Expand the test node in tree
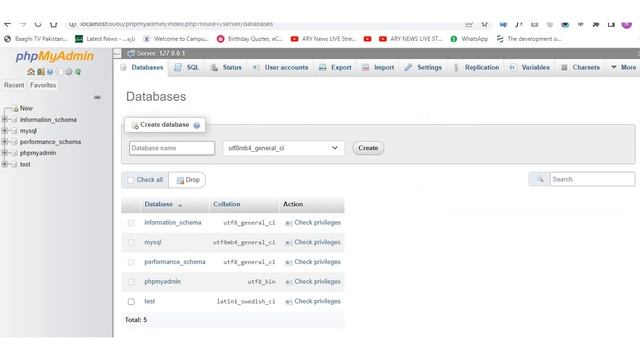 (5, 164)
